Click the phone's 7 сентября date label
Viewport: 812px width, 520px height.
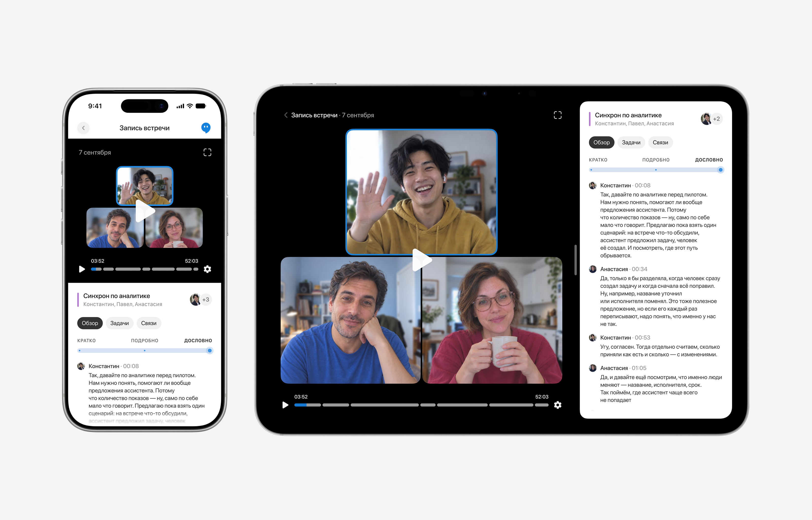(x=95, y=152)
